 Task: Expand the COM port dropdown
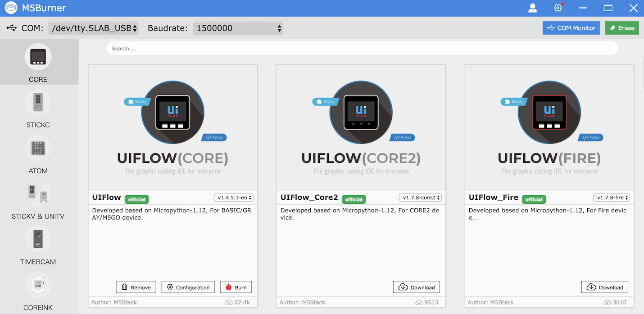click(93, 28)
